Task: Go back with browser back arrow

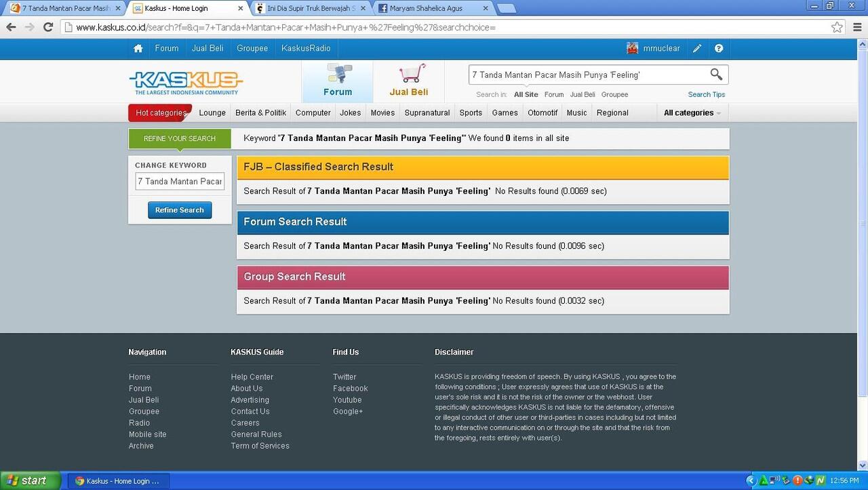Action: coord(11,27)
